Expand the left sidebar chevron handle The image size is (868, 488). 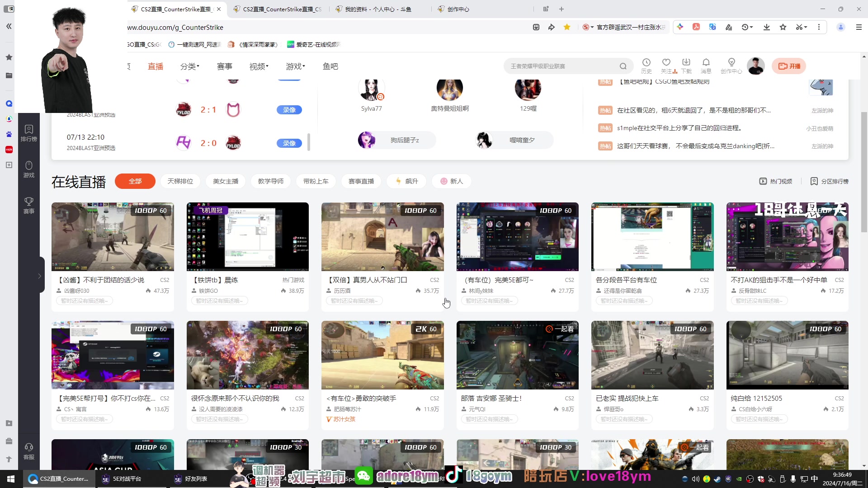pyautogui.click(x=40, y=275)
